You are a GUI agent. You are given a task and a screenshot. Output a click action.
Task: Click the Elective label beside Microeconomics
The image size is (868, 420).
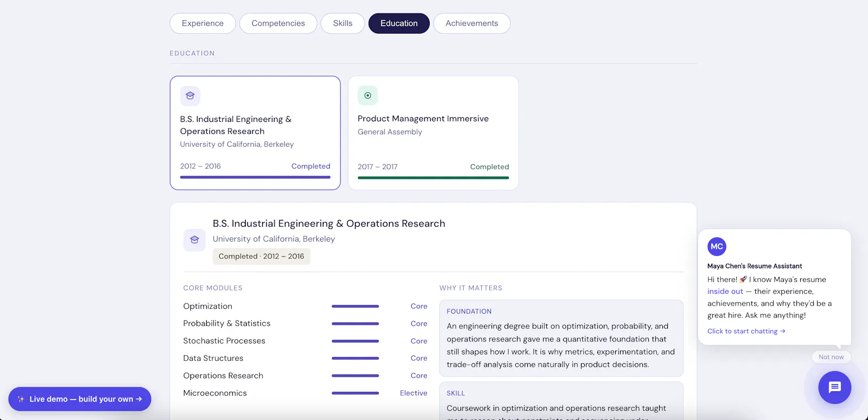[413, 393]
